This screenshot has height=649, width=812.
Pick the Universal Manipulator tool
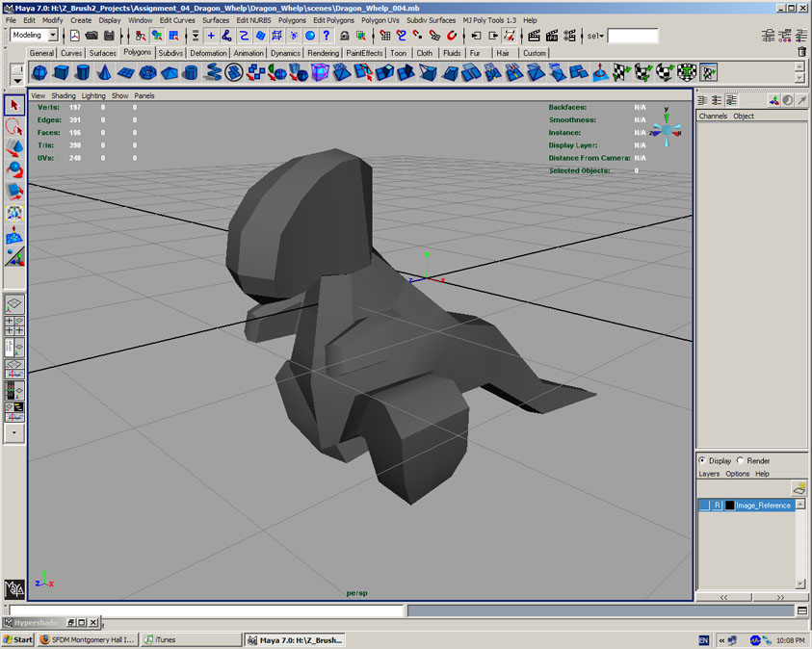tap(14, 213)
